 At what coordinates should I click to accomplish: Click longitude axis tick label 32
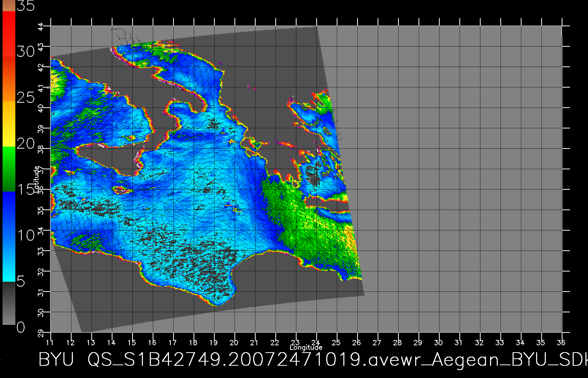point(479,342)
